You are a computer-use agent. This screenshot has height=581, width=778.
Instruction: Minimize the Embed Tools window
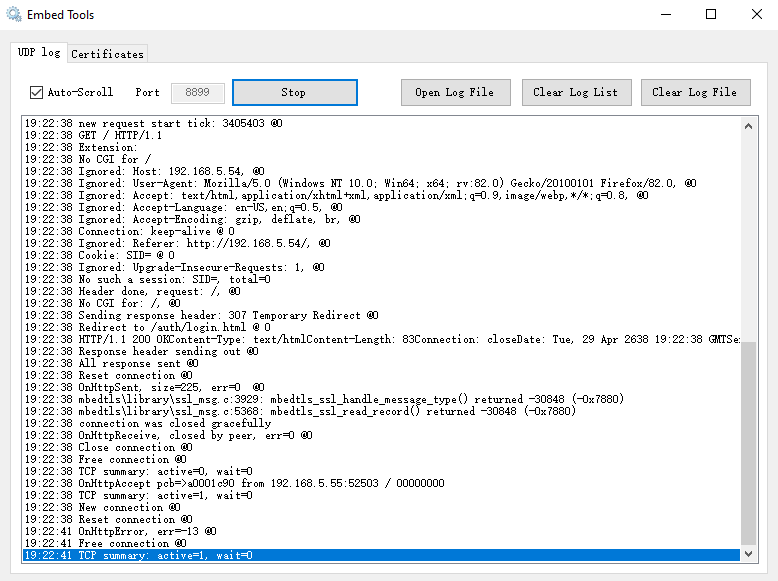[666, 14]
